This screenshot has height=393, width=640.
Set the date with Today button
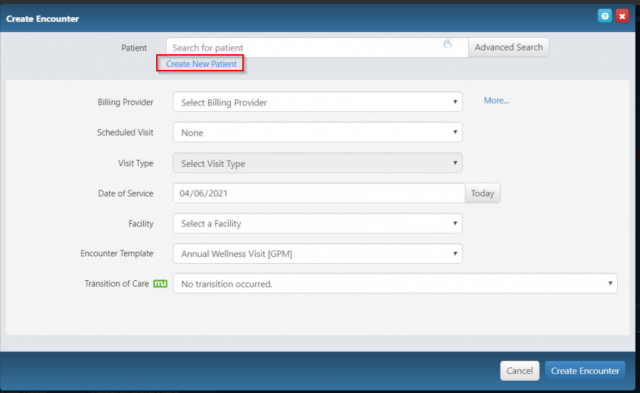pos(482,193)
